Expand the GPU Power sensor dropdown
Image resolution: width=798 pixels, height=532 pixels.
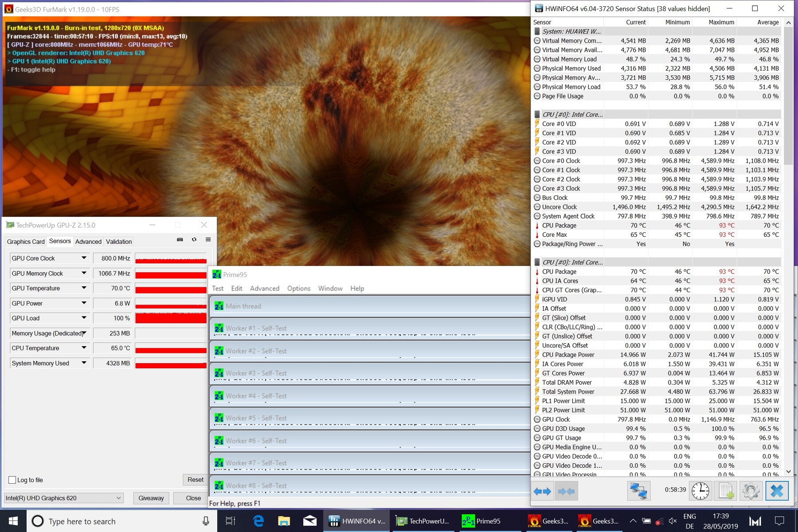click(84, 303)
